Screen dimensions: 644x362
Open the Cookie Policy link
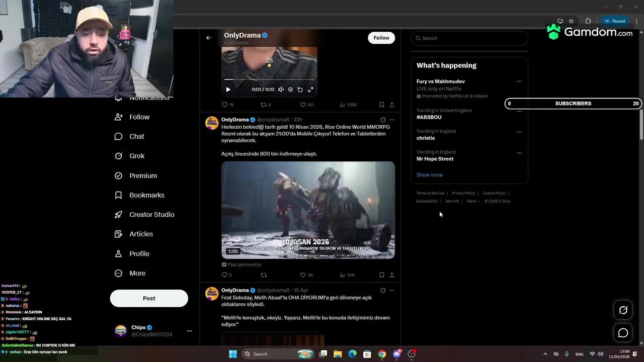[494, 193]
